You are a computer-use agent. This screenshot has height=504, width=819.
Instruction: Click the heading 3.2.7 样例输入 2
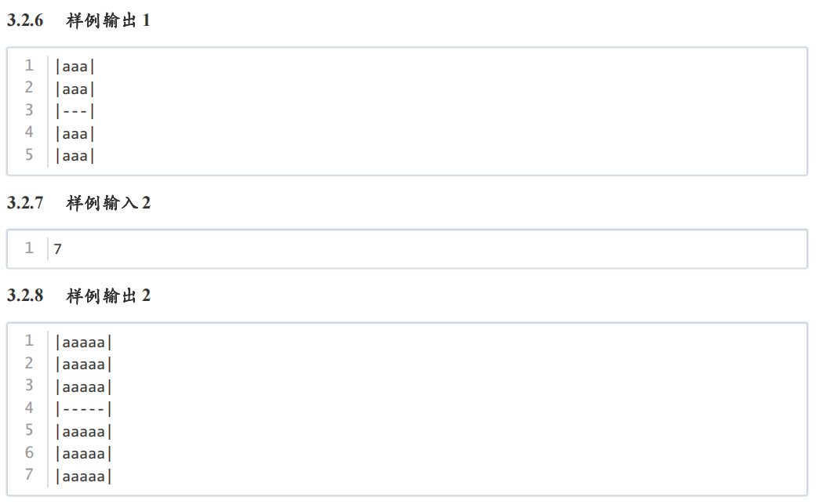[x=78, y=202]
